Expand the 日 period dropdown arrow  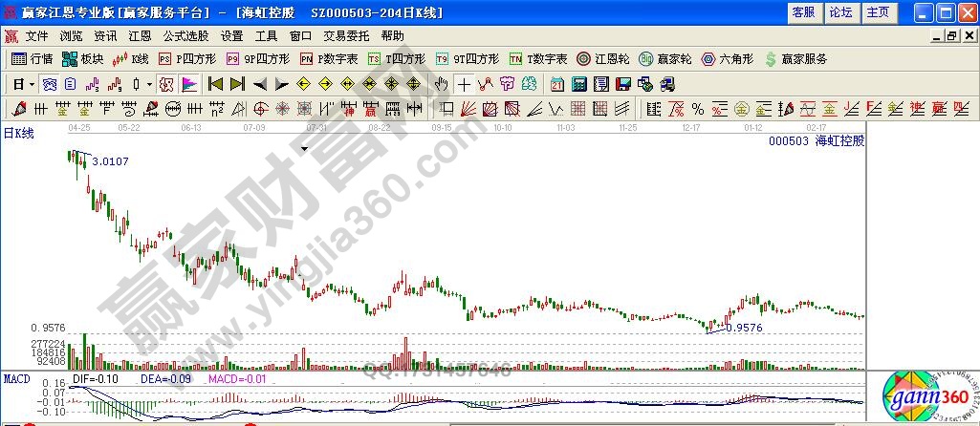tap(31, 84)
